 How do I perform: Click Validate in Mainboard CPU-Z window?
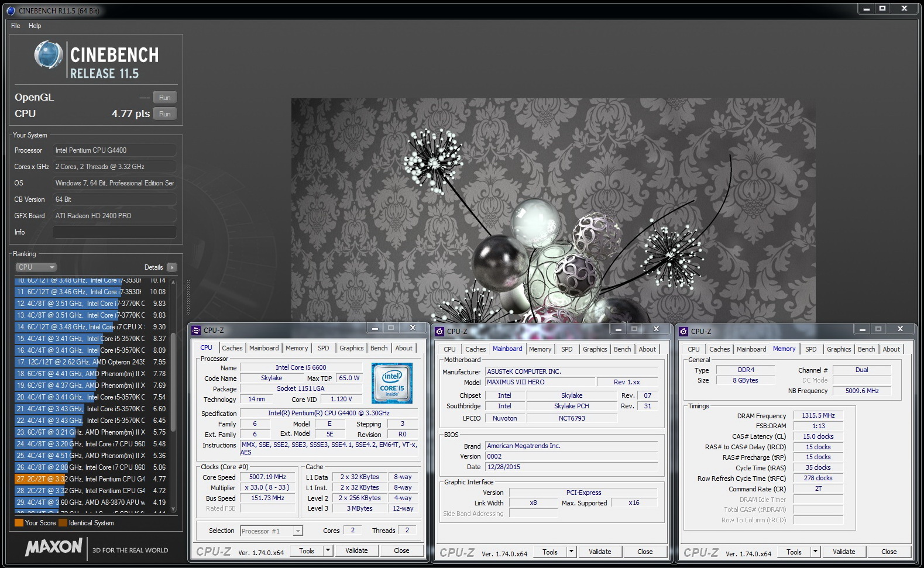click(x=600, y=552)
